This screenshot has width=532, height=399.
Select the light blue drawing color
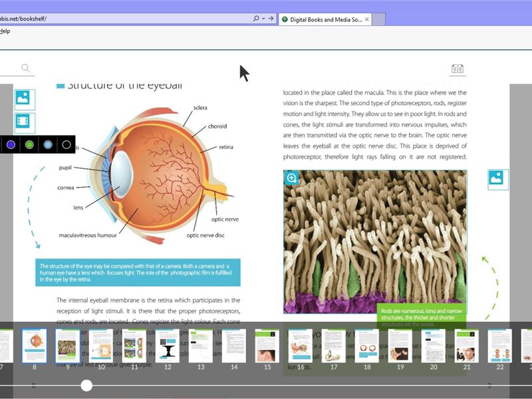[x=47, y=144]
